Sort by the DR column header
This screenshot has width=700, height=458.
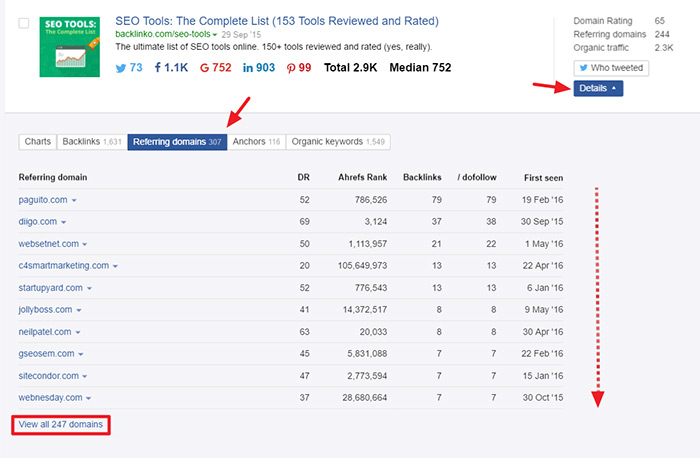pyautogui.click(x=304, y=176)
